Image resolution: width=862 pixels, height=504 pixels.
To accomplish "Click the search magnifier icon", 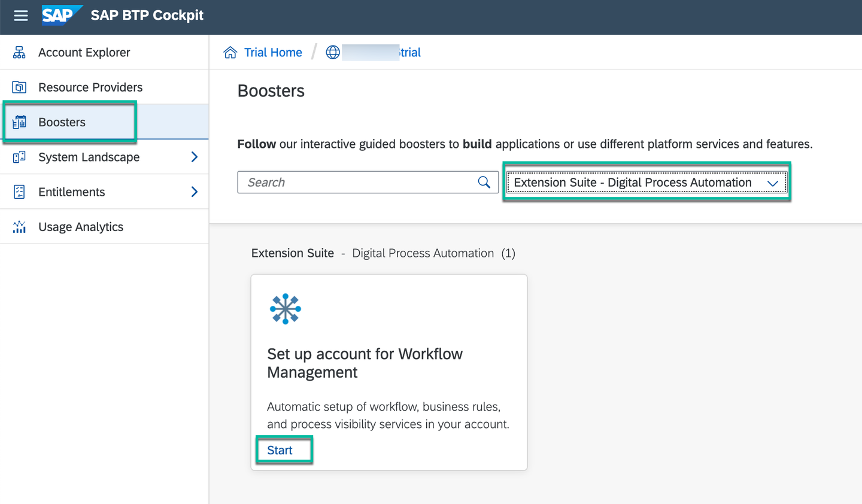I will click(484, 182).
